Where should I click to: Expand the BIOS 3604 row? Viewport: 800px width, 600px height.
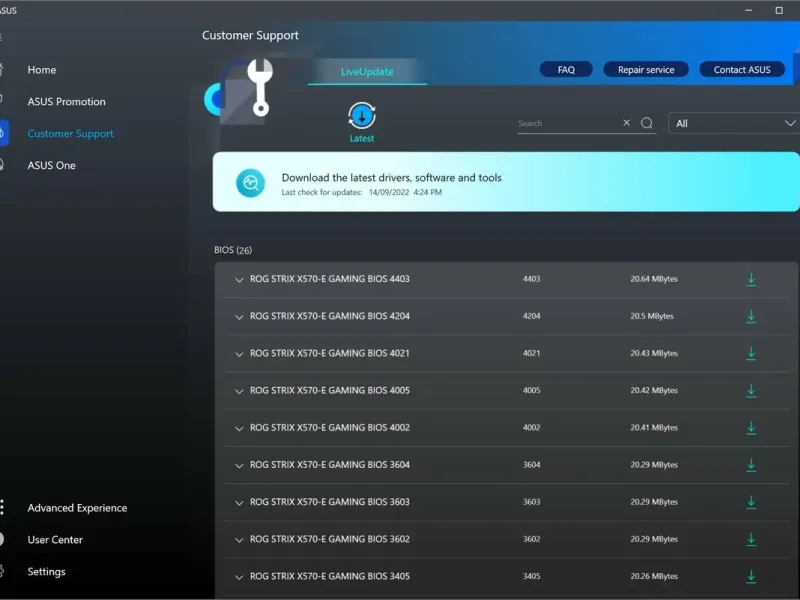click(239, 466)
